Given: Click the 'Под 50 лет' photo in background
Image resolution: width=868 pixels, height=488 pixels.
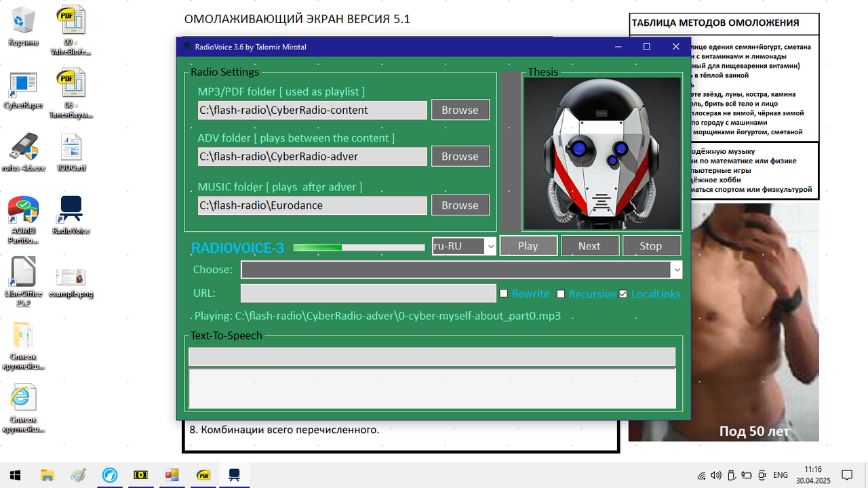Looking at the screenshot, I should 756,323.
